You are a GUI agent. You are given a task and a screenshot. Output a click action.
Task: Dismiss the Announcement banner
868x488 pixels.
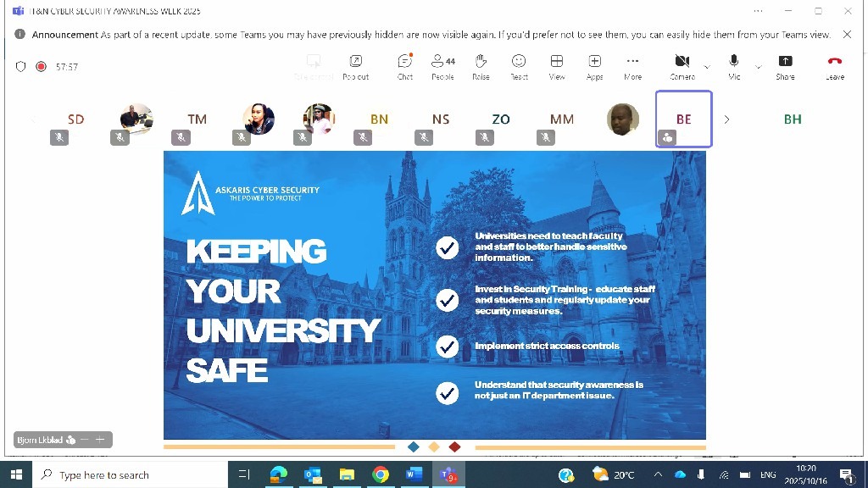click(x=847, y=35)
